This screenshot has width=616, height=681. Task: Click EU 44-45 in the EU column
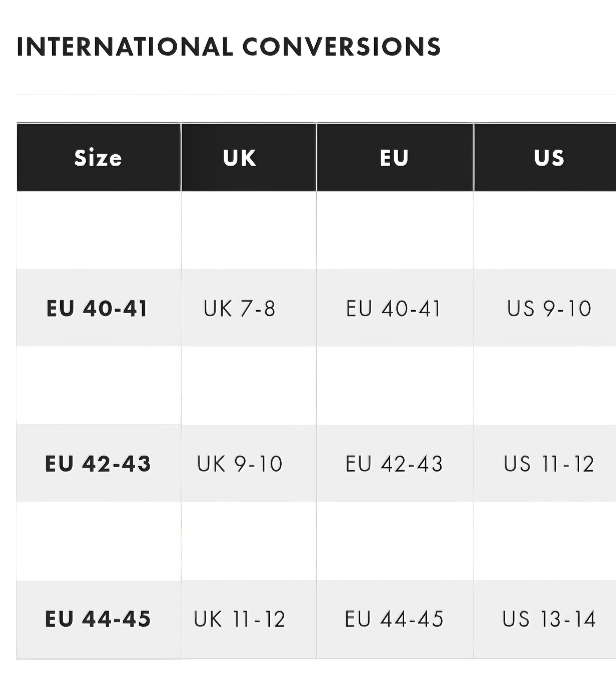tap(394, 619)
